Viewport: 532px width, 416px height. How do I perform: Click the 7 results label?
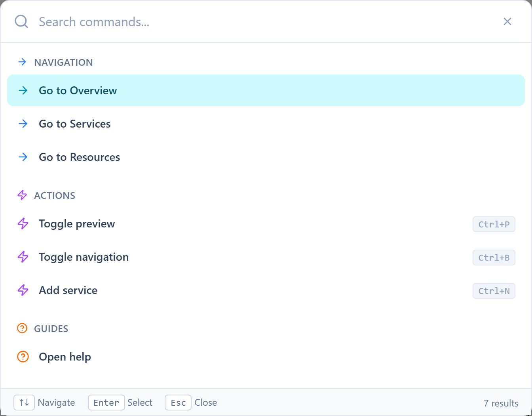[501, 403]
